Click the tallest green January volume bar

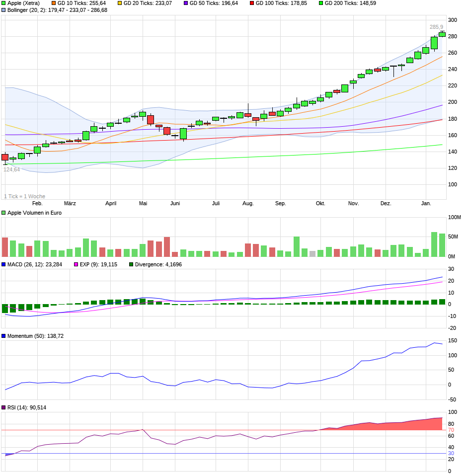(x=434, y=244)
